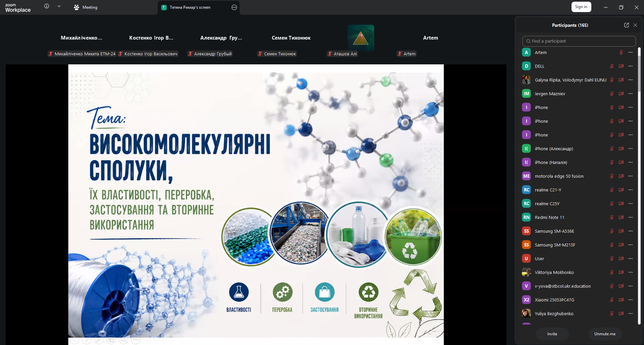Click the Invite button

[552, 334]
